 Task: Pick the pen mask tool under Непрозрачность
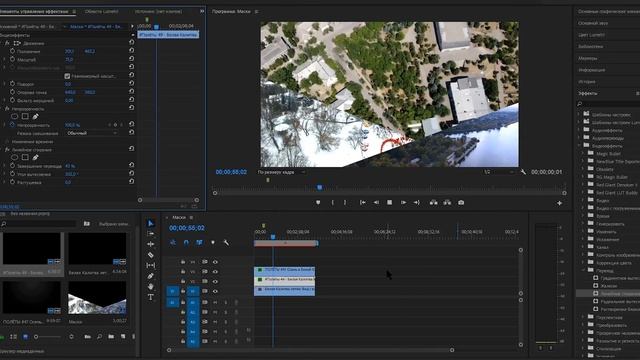point(36,117)
